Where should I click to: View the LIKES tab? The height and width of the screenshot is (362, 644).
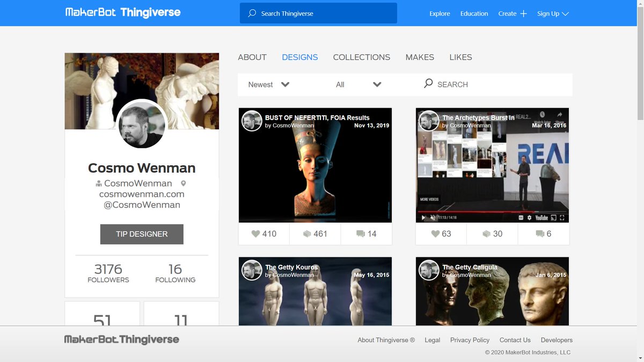point(460,57)
